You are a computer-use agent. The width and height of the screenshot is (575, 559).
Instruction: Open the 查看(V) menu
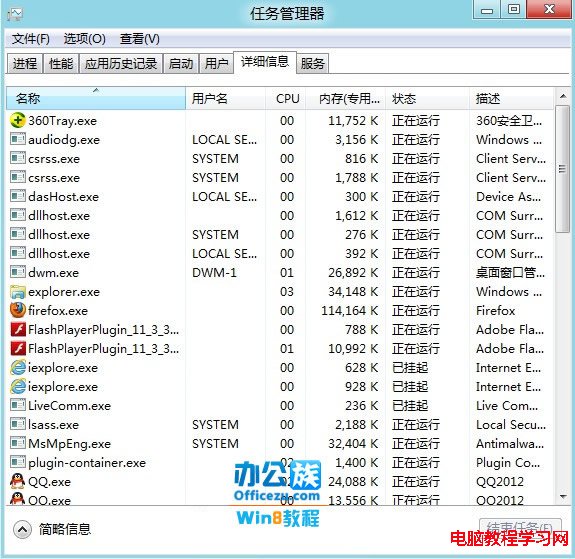coord(139,39)
